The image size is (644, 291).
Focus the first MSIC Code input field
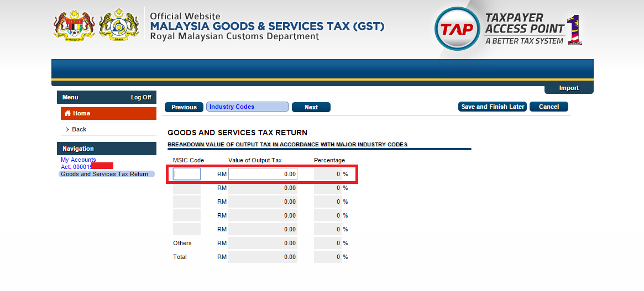(187, 174)
